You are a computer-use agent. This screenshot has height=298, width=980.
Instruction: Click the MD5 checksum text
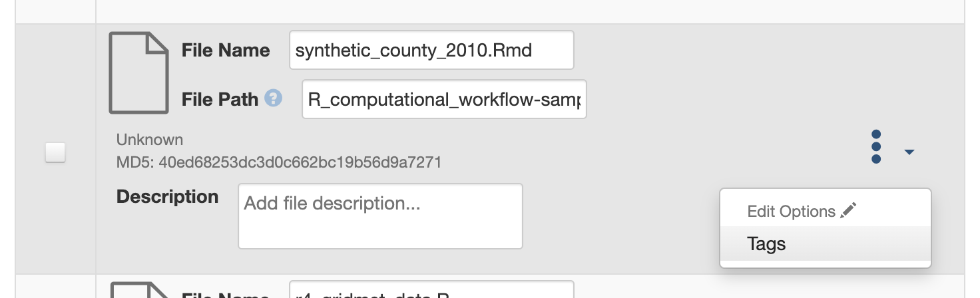click(x=278, y=162)
